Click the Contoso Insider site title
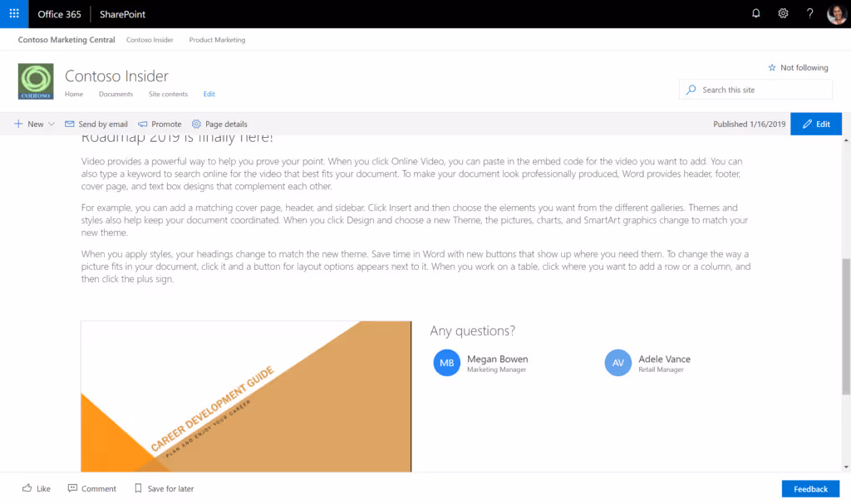This screenshot has height=504, width=851. pyautogui.click(x=116, y=76)
